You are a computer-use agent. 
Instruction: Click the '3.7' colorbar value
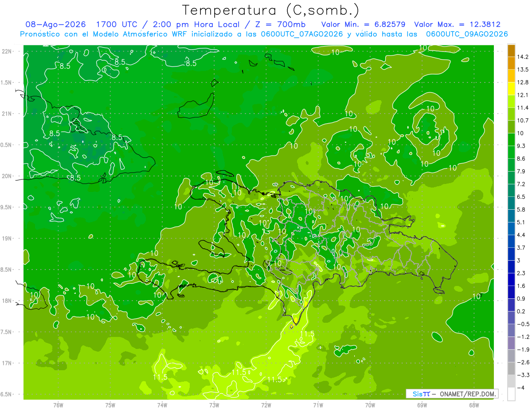click(x=522, y=247)
